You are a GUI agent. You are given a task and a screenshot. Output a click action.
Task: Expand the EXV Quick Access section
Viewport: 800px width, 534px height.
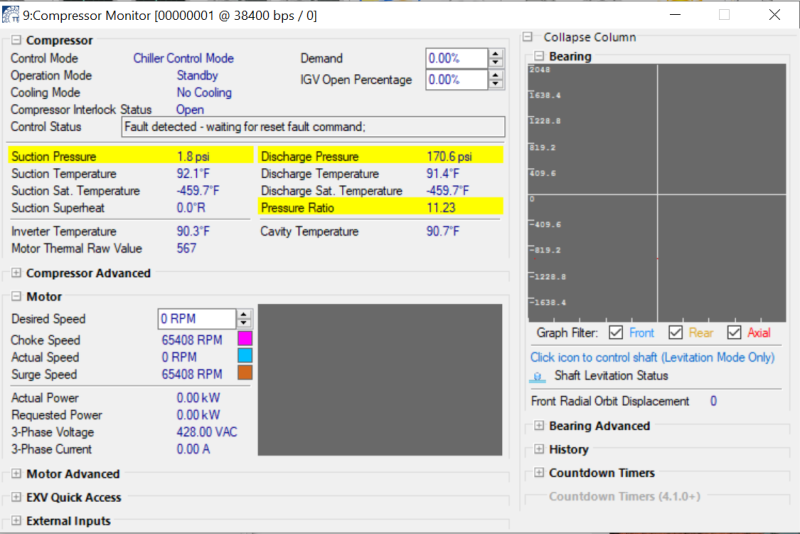pyautogui.click(x=16, y=497)
